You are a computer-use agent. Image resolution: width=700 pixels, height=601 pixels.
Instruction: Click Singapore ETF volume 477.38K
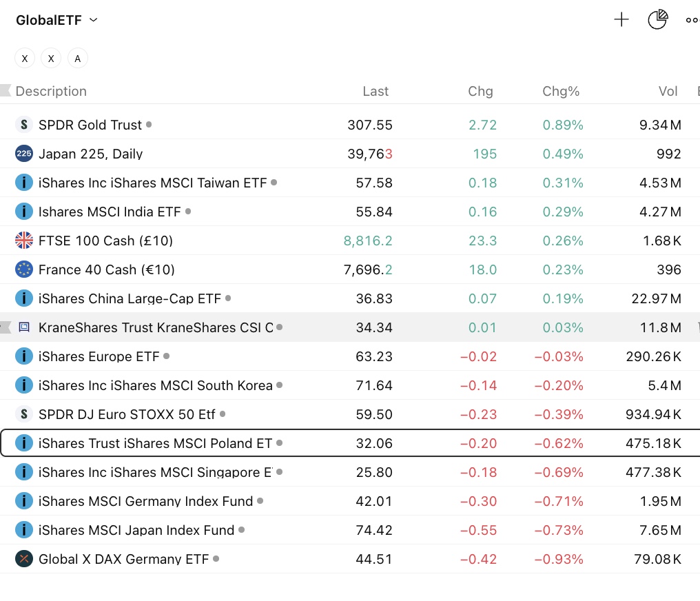(654, 472)
